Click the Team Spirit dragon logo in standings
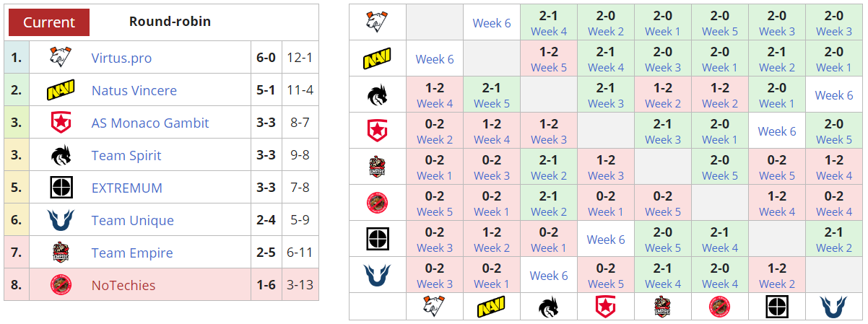The image size is (868, 324). tap(61, 155)
